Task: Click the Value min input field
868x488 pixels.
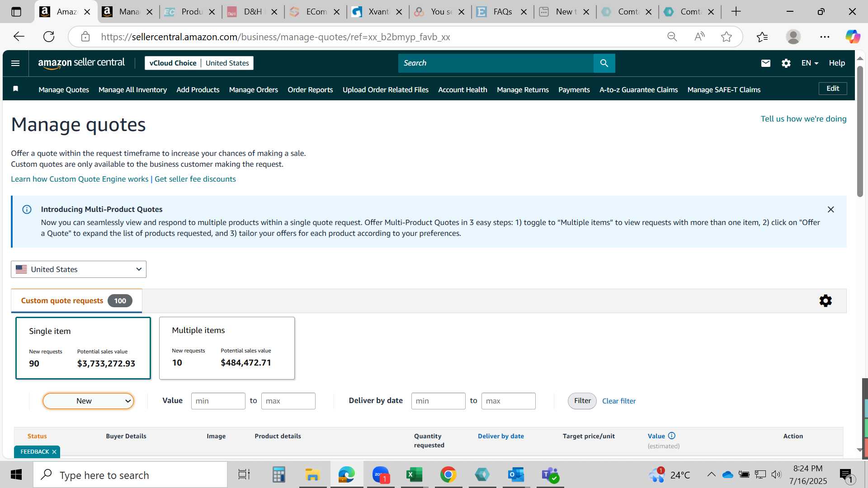Action: click(x=218, y=401)
